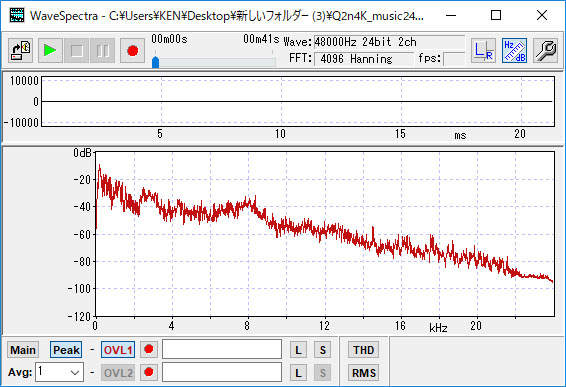Click the kHz axis unit label
The image size is (566, 387).
438,327
